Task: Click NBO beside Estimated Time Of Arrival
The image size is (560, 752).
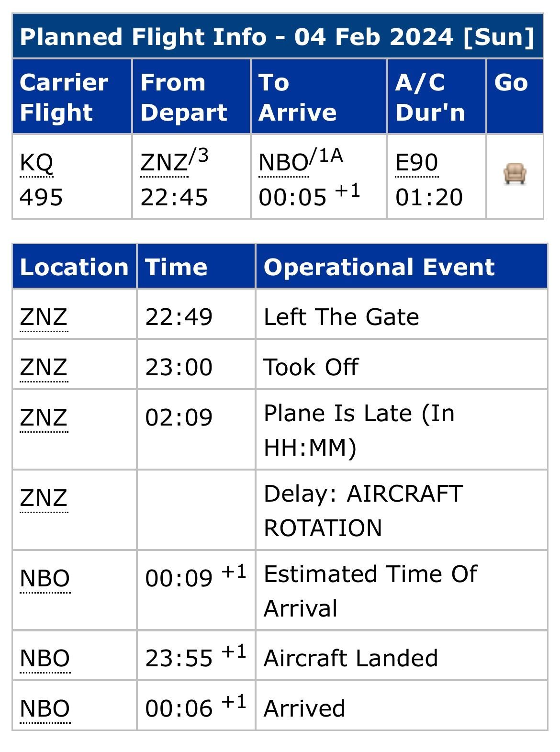Action: (x=45, y=578)
